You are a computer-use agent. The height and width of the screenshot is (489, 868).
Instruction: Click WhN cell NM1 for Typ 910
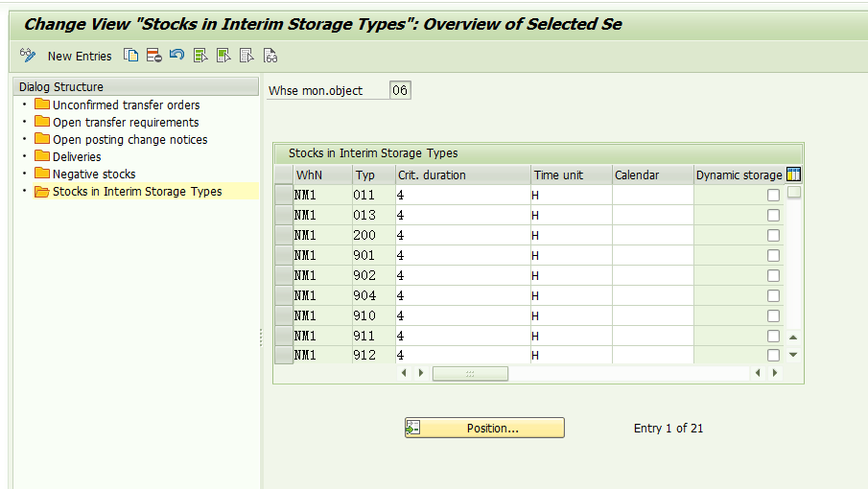[322, 315]
